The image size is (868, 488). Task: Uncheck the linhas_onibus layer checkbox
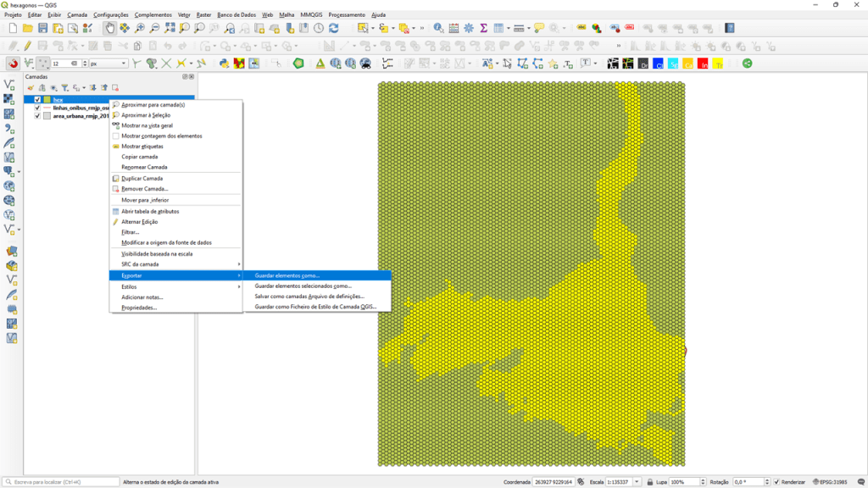(x=37, y=108)
